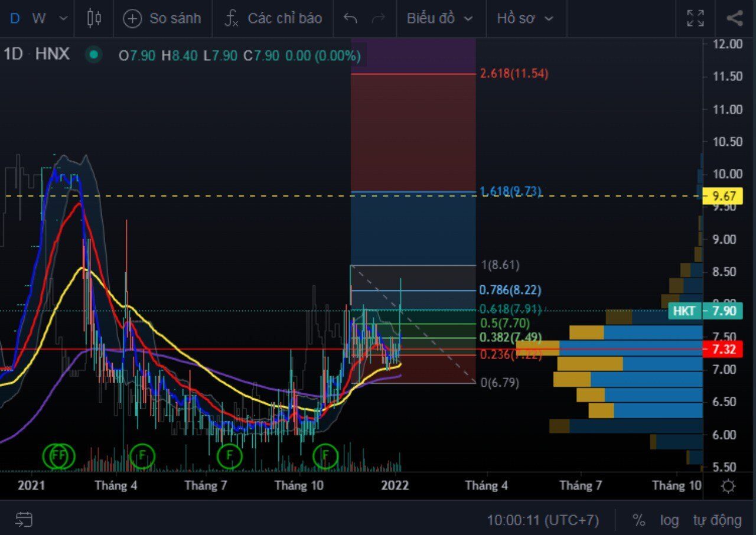Image resolution: width=756 pixels, height=535 pixels.
Task: Select the 1(8.61) Fibonacci level label
Action: [x=500, y=265]
